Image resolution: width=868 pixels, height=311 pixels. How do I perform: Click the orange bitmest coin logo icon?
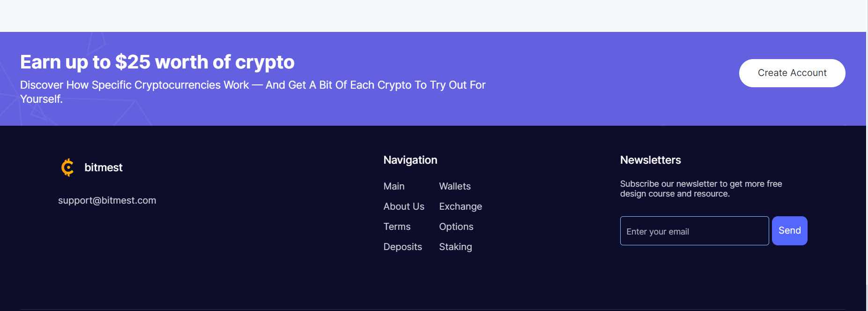(x=67, y=167)
